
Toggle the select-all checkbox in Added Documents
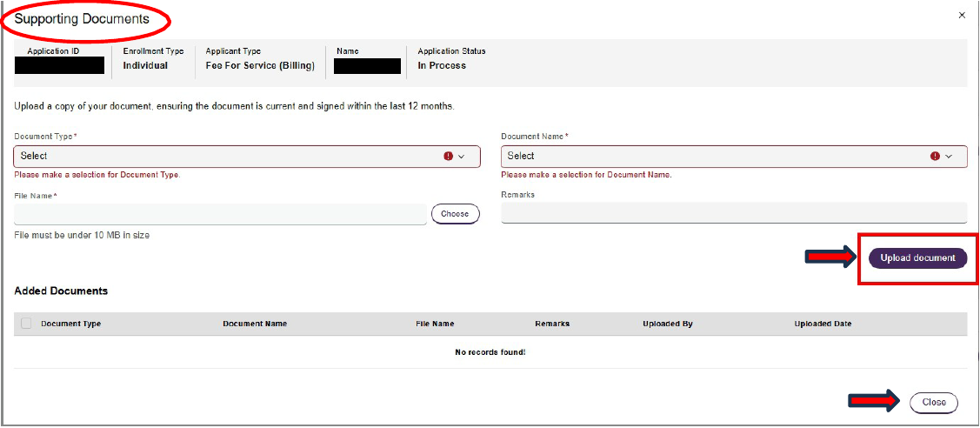tap(26, 324)
